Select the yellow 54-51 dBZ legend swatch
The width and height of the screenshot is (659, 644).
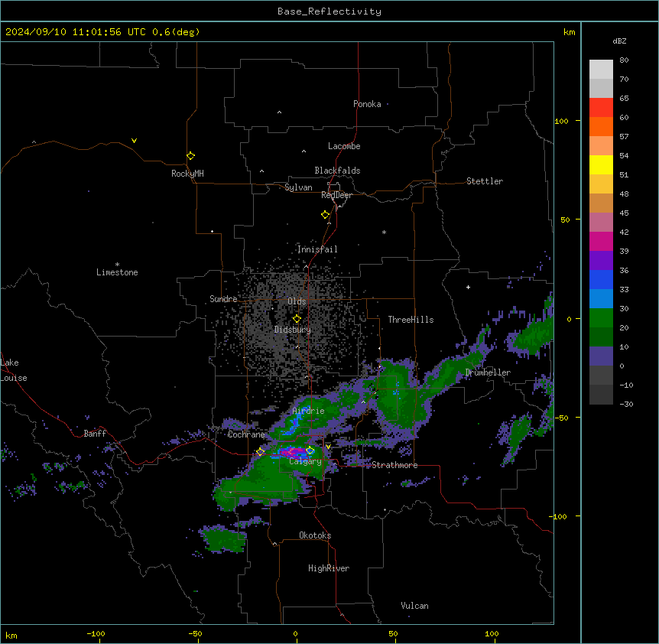tap(601, 164)
